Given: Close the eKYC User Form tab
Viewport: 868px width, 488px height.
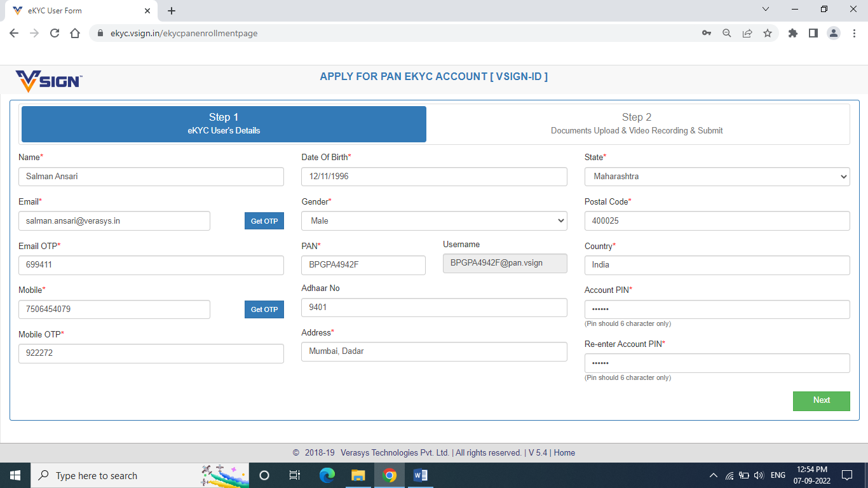Looking at the screenshot, I should [x=147, y=11].
